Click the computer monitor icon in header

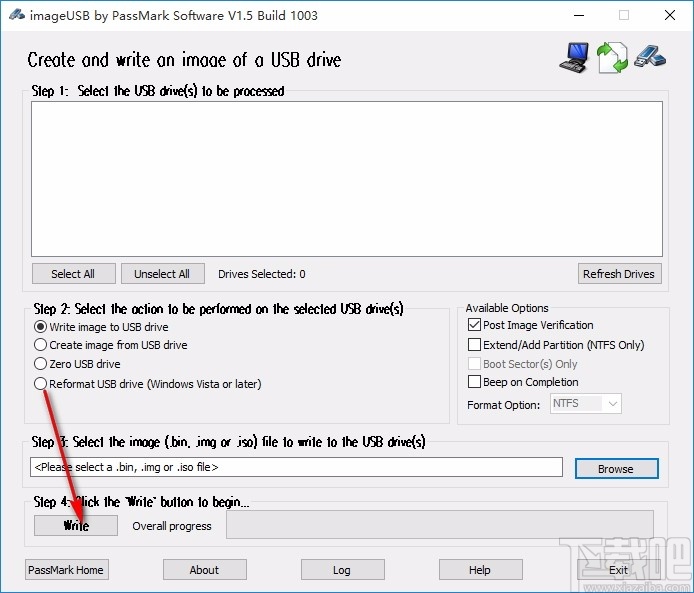(574, 58)
